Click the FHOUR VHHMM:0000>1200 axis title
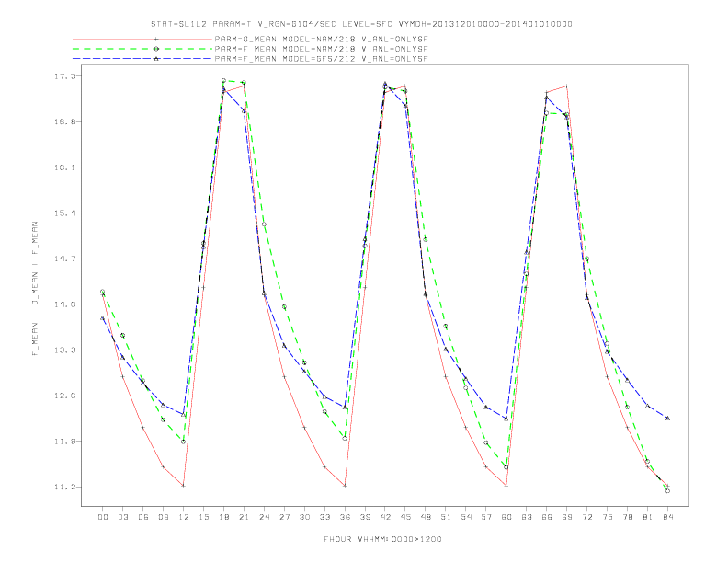Image resolution: width=728 pixels, height=563 pixels. 382,539
